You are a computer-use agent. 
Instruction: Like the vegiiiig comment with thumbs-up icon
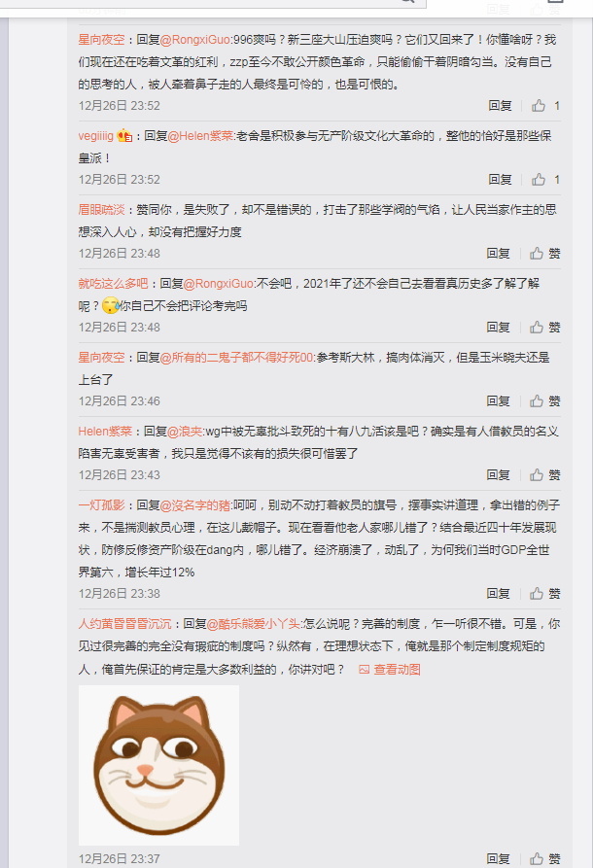(545, 180)
